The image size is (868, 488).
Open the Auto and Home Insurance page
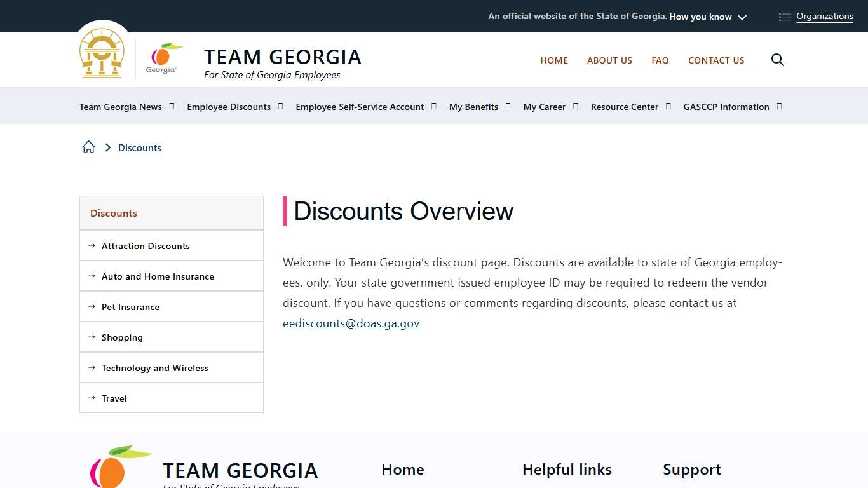[158, 276]
